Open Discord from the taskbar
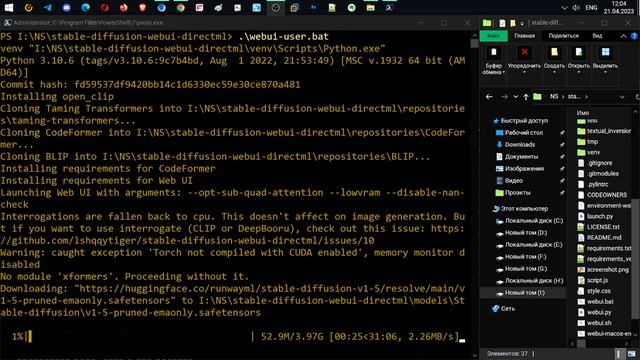Viewport: 640px width, 360px height. 67,7
